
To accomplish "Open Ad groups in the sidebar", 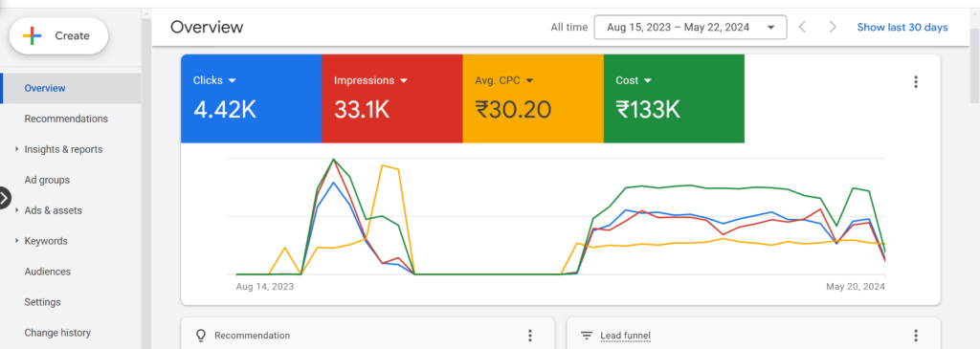I will point(47,180).
